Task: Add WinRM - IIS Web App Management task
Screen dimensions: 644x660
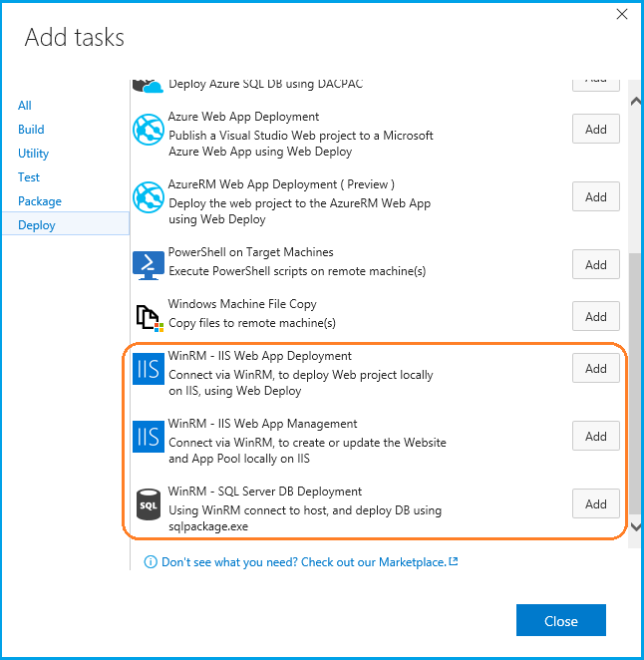Action: [x=595, y=436]
